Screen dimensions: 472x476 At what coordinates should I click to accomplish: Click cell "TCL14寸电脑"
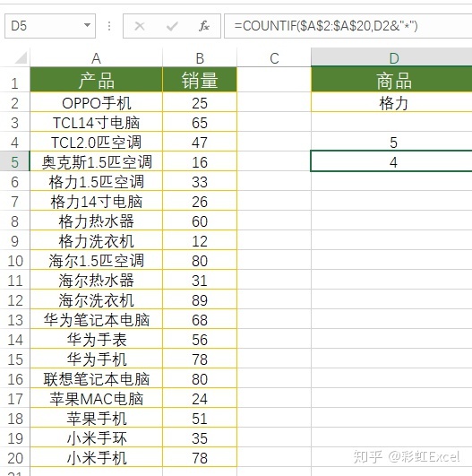(96, 122)
